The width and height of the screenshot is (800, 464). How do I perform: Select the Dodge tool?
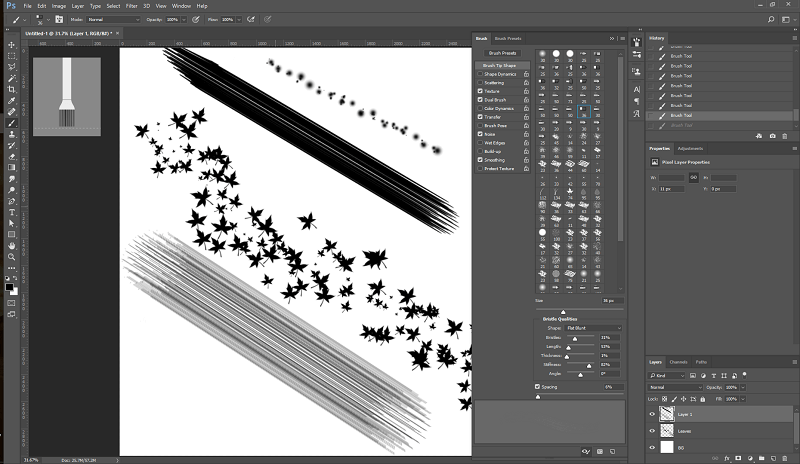pos(11,190)
